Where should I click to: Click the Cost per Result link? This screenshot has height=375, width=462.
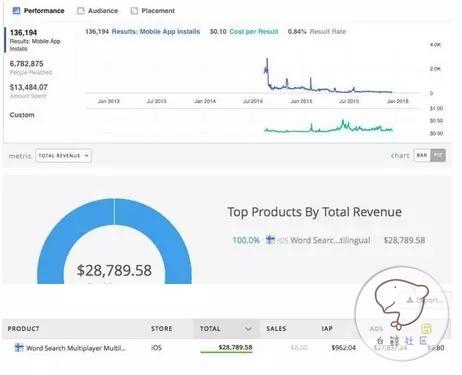pos(254,32)
